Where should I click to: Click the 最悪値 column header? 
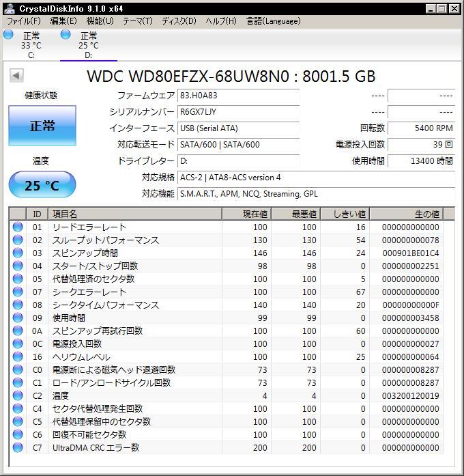coord(296,214)
